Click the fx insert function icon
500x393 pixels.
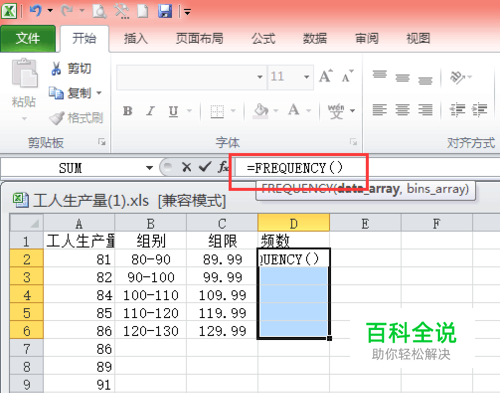(223, 167)
